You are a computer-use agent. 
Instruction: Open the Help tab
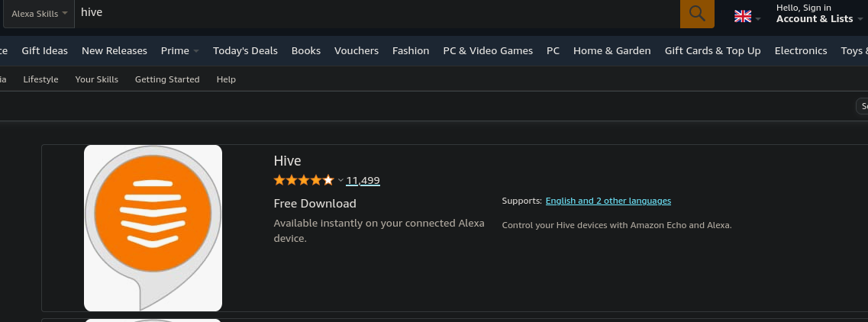pyautogui.click(x=226, y=79)
